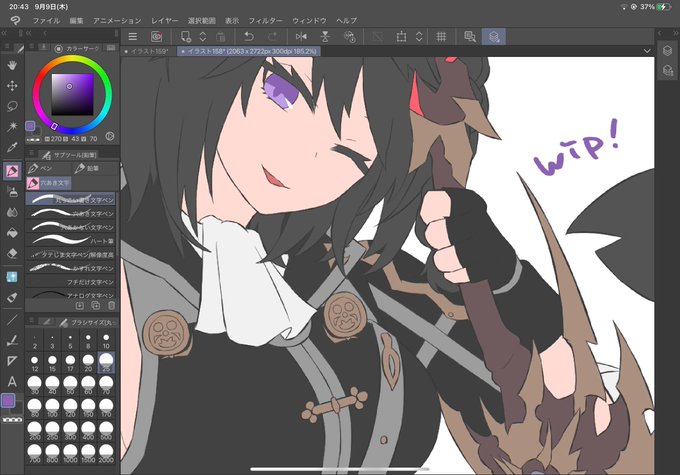Image resolution: width=680 pixels, height=475 pixels.
Task: Open the hamburger command menu in toolbar
Action: (133, 37)
